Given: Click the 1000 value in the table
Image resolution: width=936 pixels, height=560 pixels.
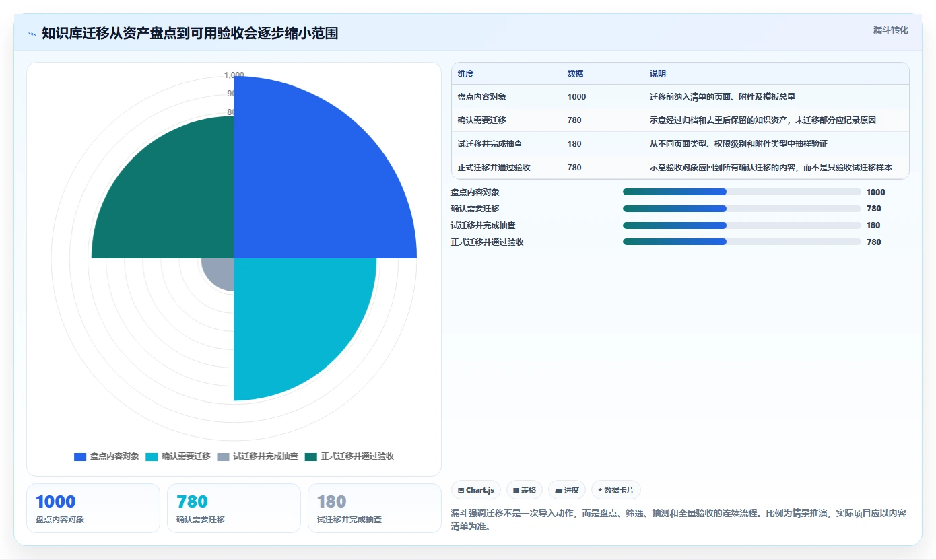Looking at the screenshot, I should (576, 97).
